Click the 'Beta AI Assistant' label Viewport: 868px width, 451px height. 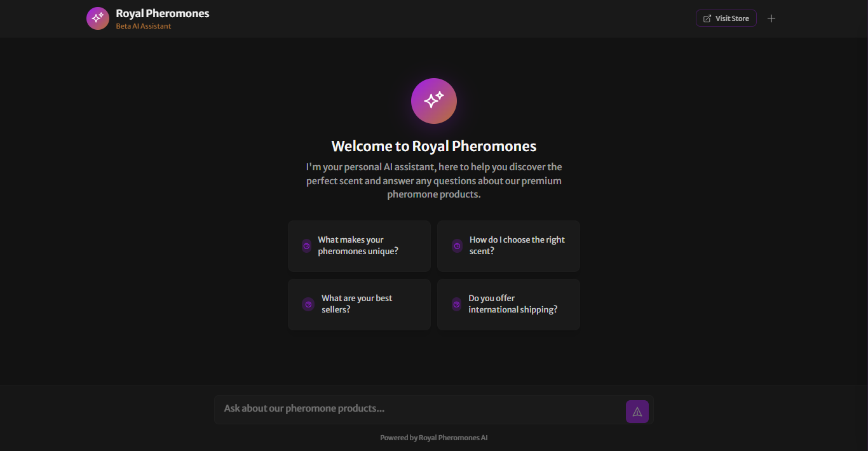143,25
